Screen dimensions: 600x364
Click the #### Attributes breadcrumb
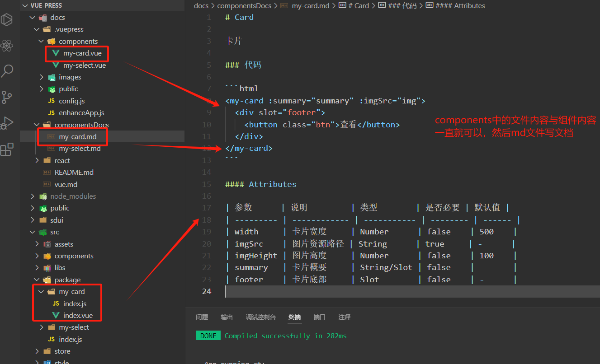[455, 6]
